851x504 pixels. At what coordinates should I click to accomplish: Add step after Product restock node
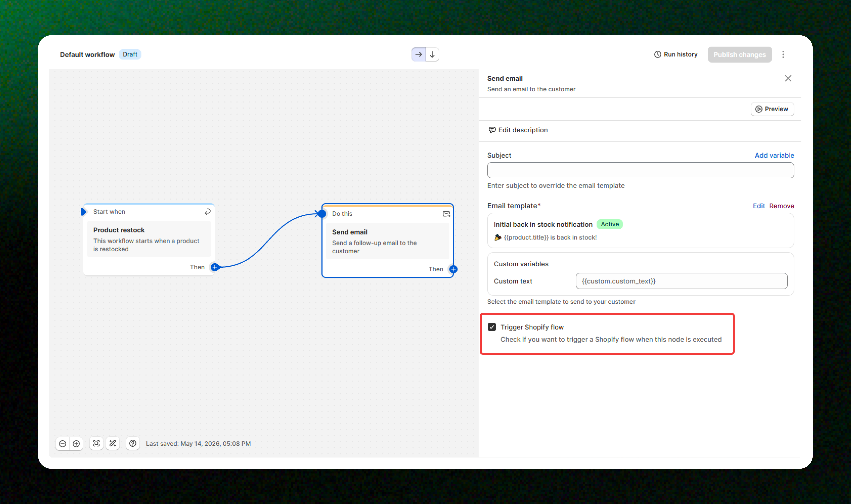pos(215,267)
